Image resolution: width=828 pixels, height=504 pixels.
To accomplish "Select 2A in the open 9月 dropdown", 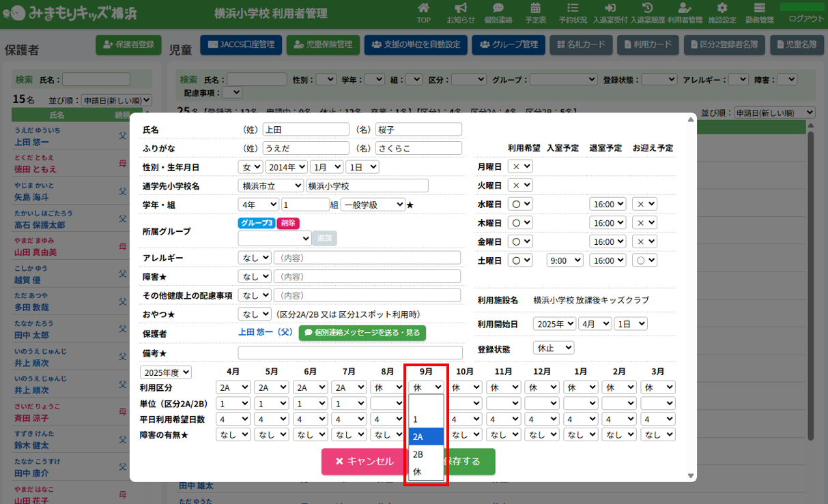I will pos(426,436).
